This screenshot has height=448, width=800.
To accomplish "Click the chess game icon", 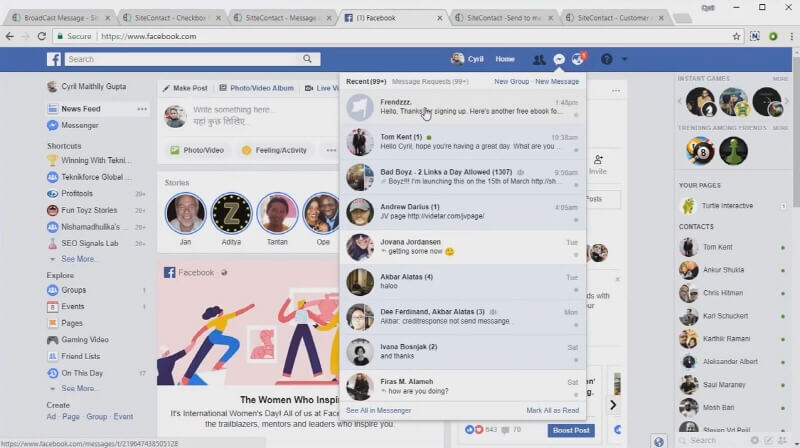I will (x=733, y=151).
